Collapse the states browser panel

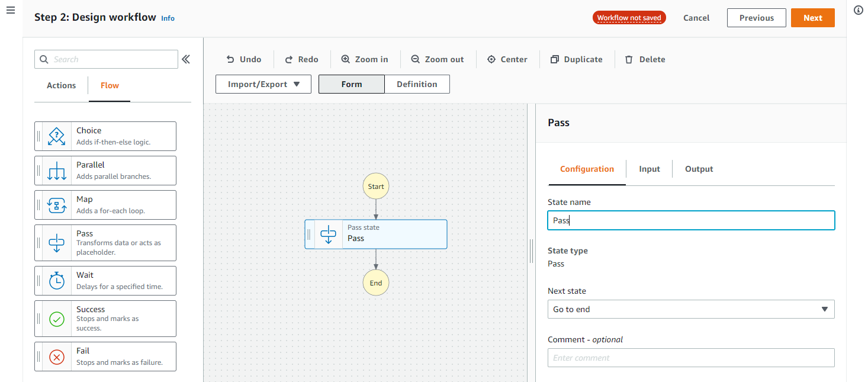click(186, 59)
